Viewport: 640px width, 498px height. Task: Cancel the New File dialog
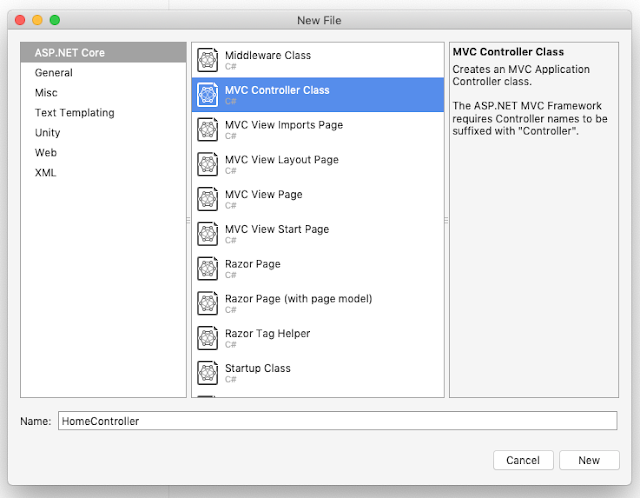coord(523,460)
